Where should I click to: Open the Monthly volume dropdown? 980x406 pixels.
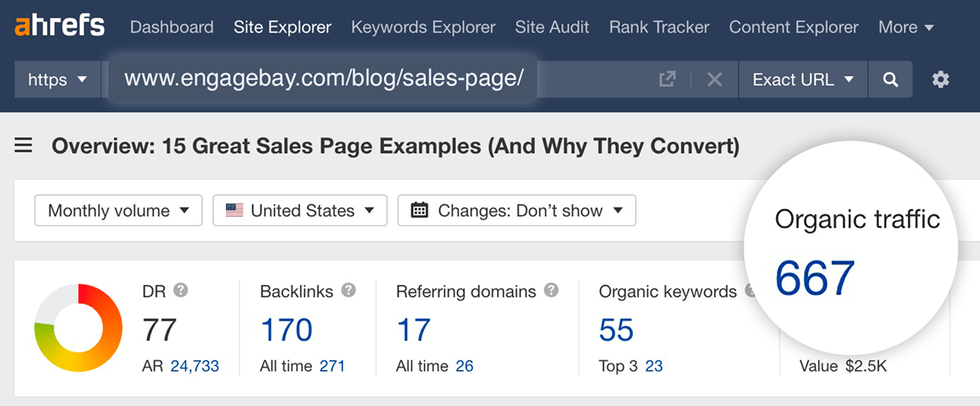coord(118,210)
